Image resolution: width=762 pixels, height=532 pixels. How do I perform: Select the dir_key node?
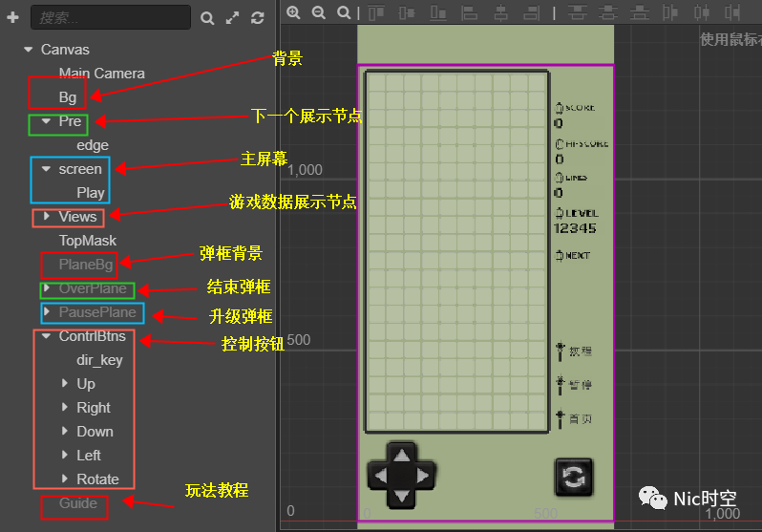[99, 360]
